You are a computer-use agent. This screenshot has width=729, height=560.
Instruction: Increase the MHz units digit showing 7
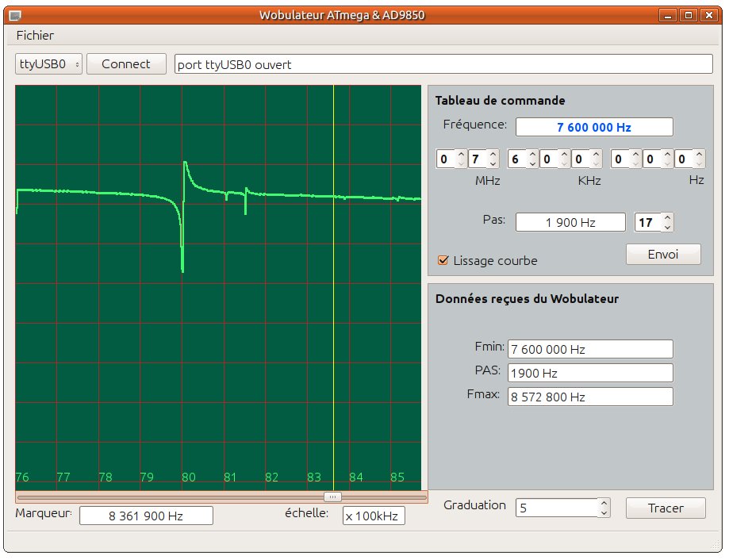click(x=493, y=155)
